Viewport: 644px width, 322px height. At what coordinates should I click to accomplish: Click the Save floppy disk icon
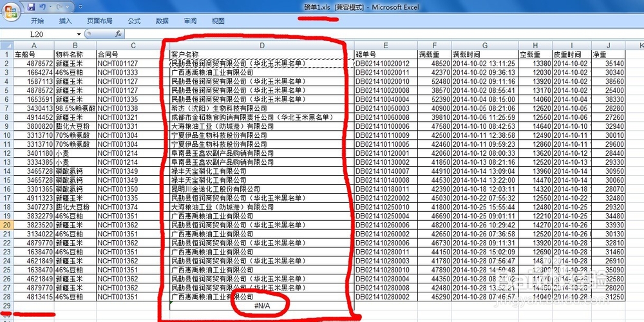point(31,7)
